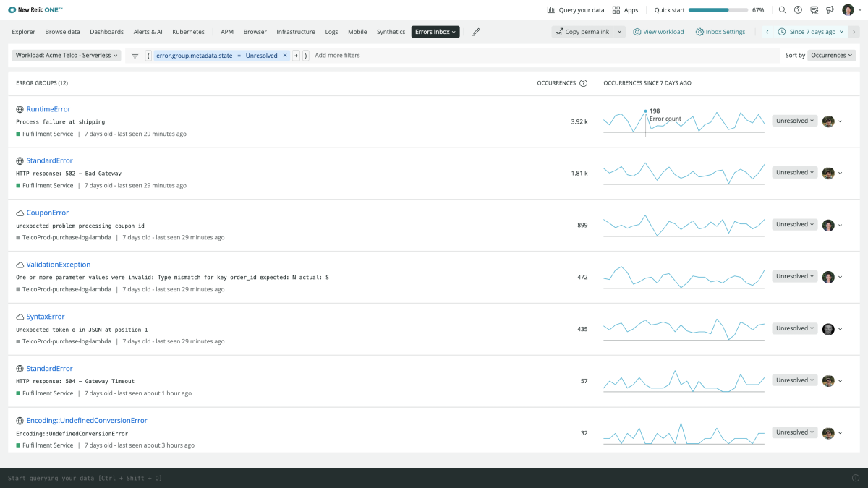Open CouponError error group
Screen dimensions: 868x488
pyautogui.click(x=48, y=213)
